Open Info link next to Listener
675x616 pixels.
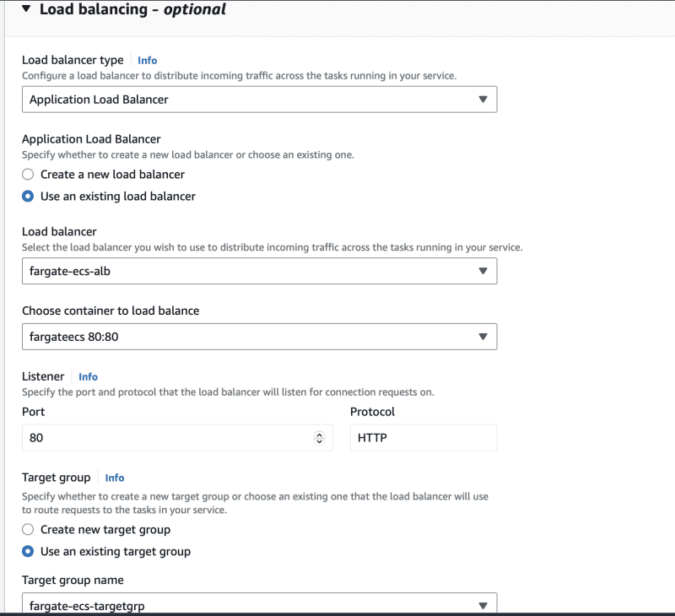pyautogui.click(x=89, y=376)
